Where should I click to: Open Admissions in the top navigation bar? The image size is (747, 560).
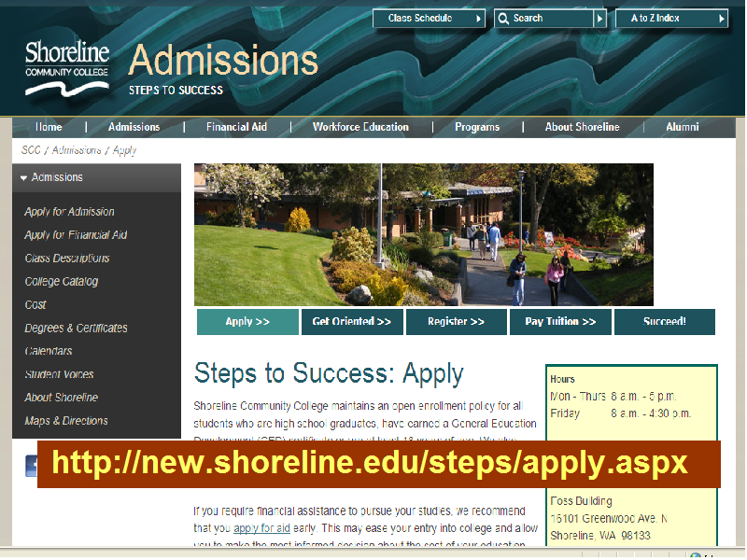point(134,127)
